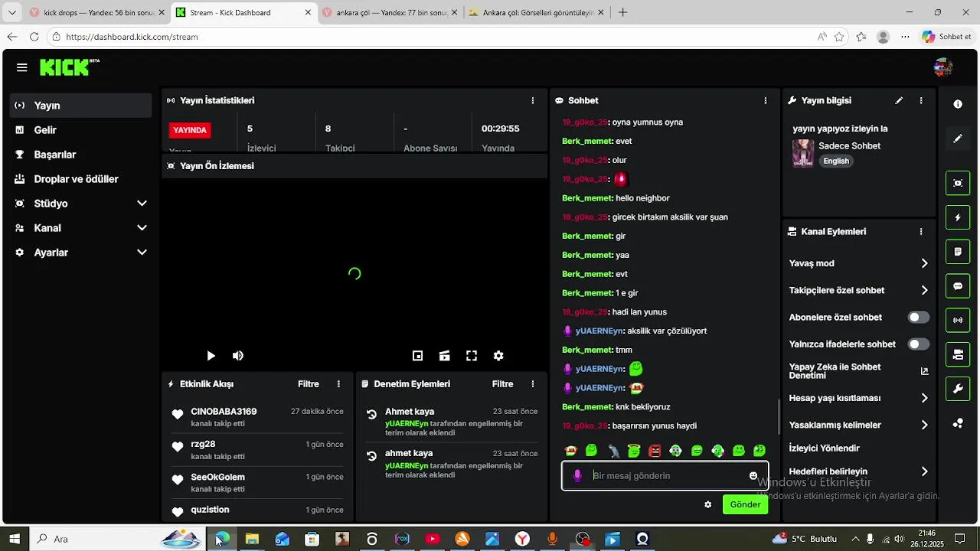The image size is (980, 551).
Task: Toggle stream preview widget in right rail
Action: point(958,183)
